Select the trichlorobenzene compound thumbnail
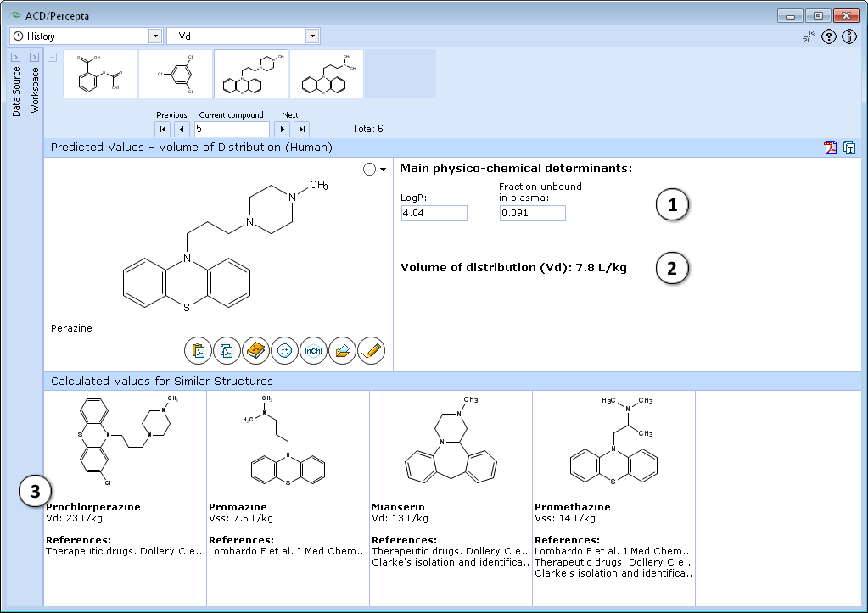The image size is (868, 613). [x=176, y=74]
